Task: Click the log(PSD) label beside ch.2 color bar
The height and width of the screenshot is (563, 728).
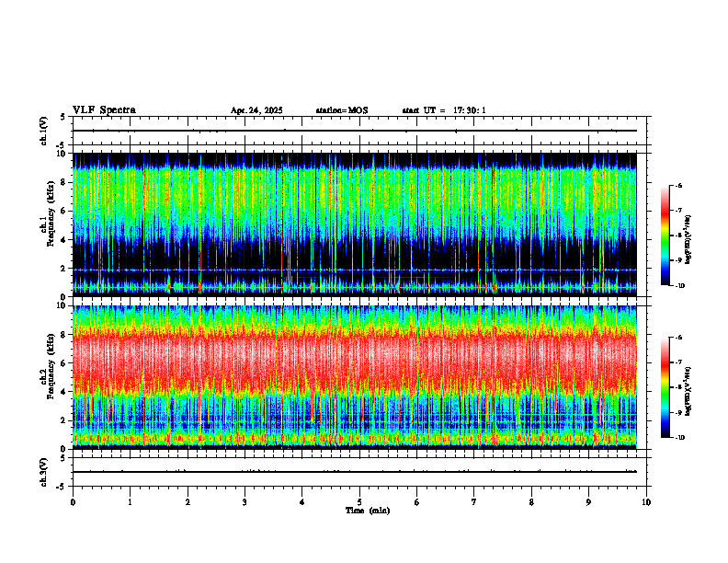Action: tap(688, 391)
